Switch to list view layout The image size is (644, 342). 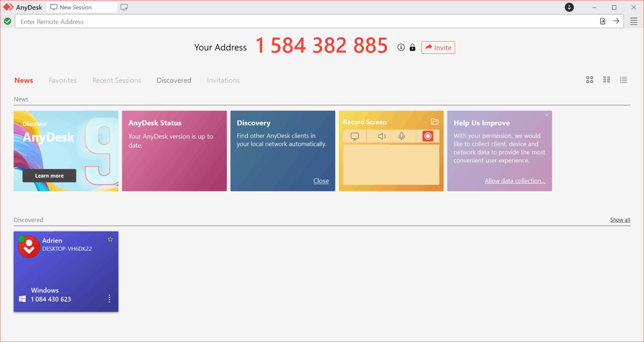tap(623, 80)
